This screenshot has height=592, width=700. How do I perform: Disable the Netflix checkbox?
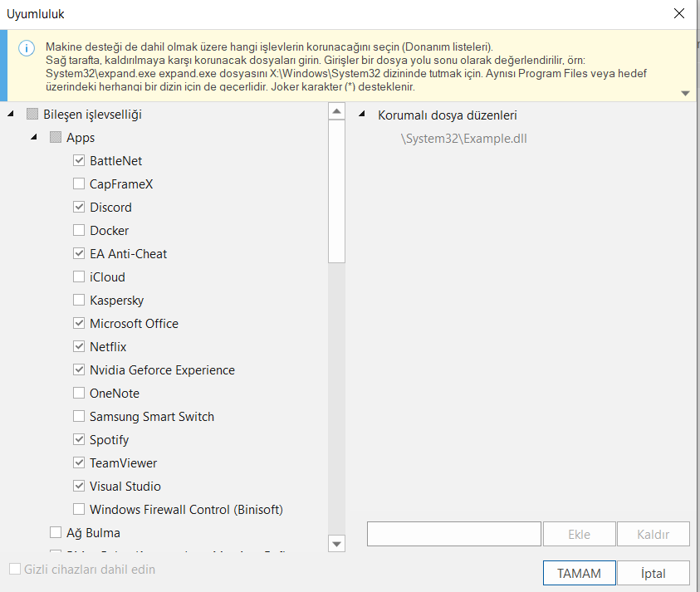tap(79, 346)
